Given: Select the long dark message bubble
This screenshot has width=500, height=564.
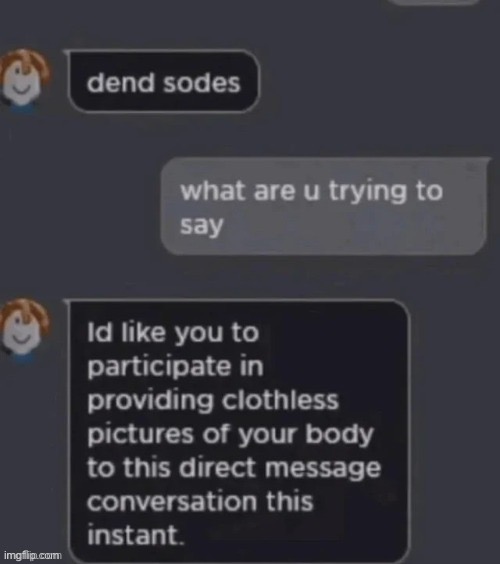Looking at the screenshot, I should [x=239, y=431].
